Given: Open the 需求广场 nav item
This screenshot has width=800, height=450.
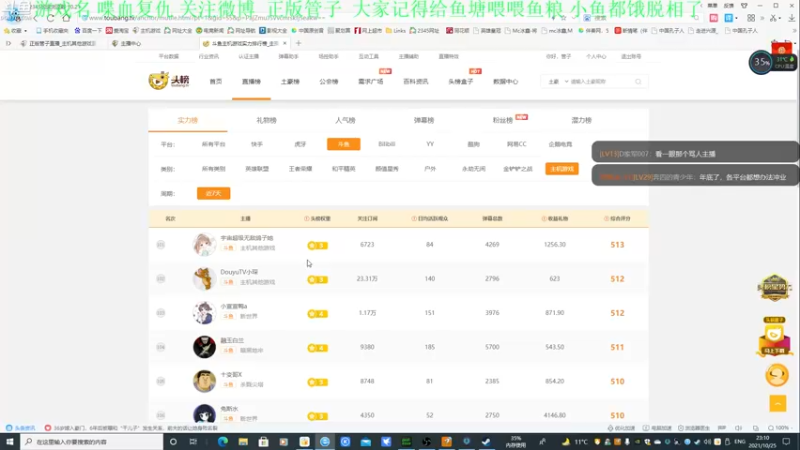Looking at the screenshot, I should (x=370, y=82).
